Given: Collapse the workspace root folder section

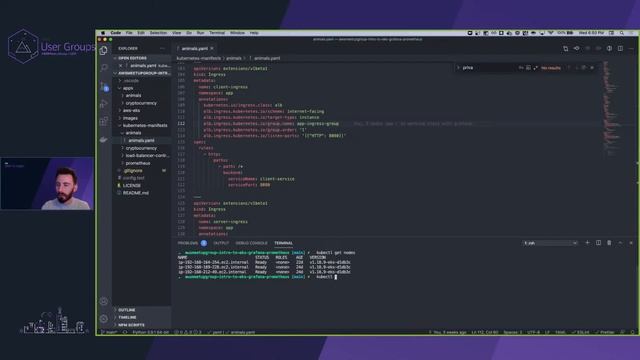Looking at the screenshot, I should (142, 73).
